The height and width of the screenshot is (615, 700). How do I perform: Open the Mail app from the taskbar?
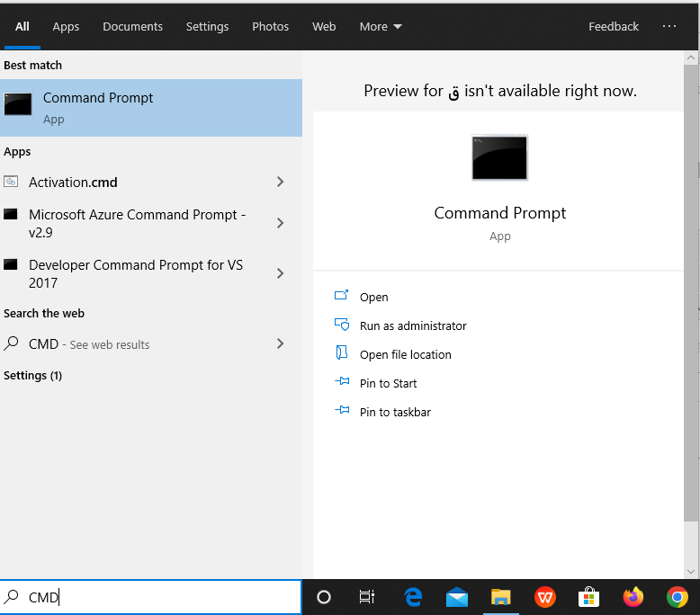click(457, 597)
